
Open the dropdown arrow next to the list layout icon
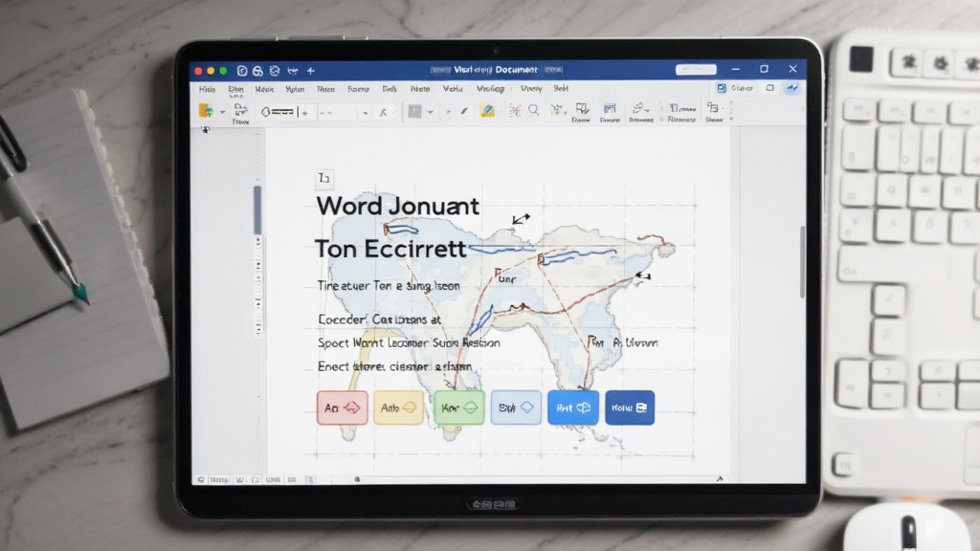tap(430, 113)
